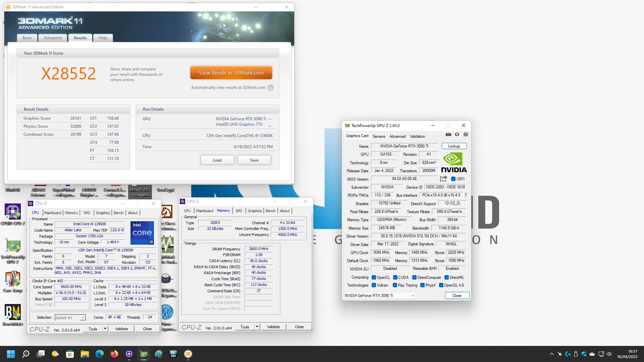Viewport: 644px width, 362px height.
Task: Move down in 3DMark GPU list
Action: point(270,126)
